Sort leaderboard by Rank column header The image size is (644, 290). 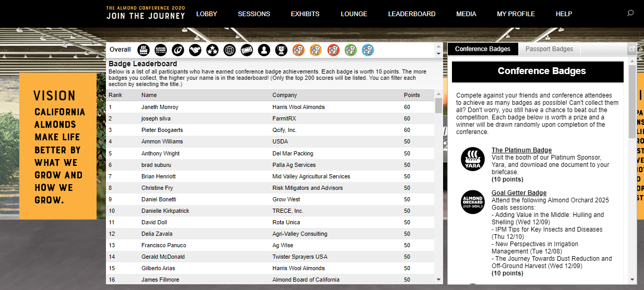point(115,95)
